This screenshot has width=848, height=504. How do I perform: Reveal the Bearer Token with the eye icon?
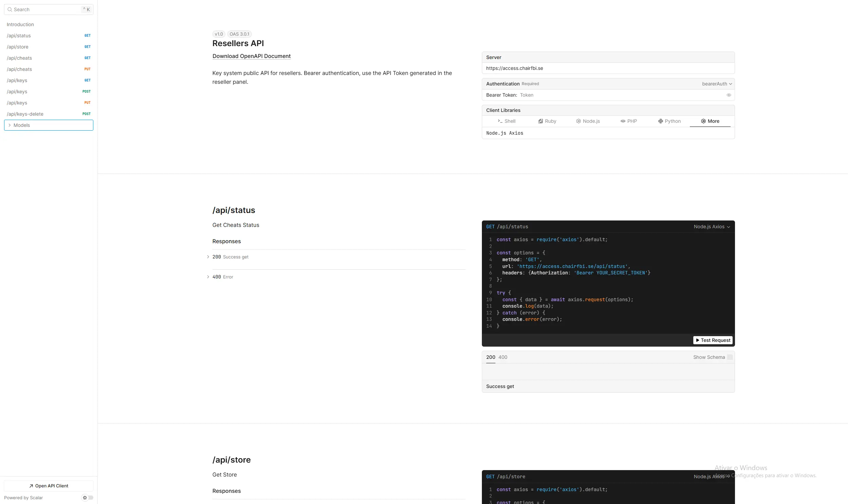729,95
